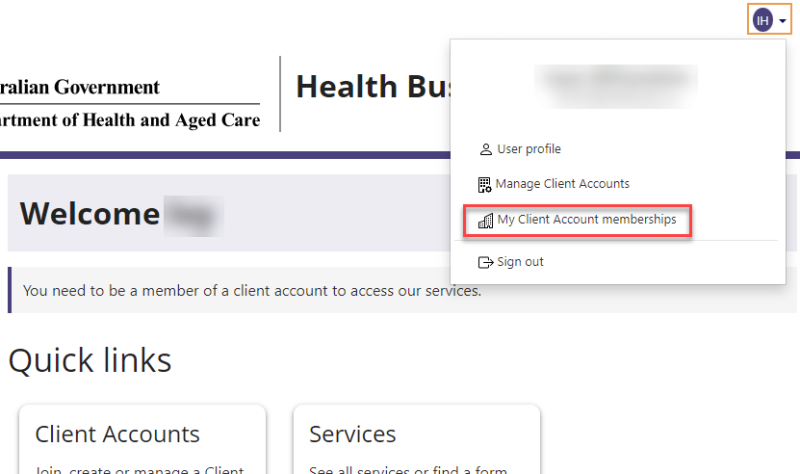
Task: Click the person icon beside User profile
Action: coord(486,150)
